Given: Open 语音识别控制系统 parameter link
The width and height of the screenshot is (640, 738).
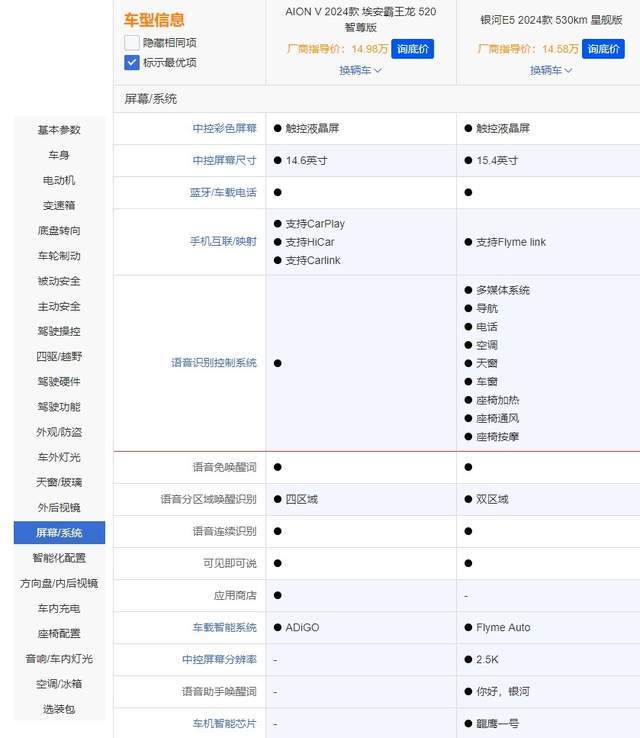Looking at the screenshot, I should 214,362.
